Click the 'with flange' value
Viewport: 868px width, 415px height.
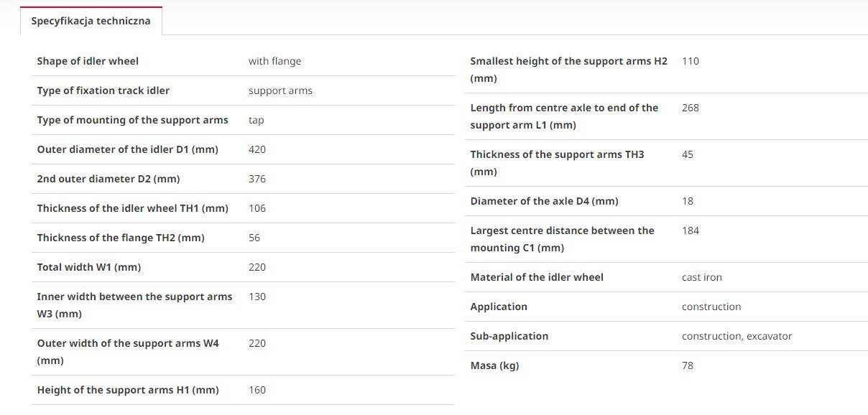pos(274,61)
